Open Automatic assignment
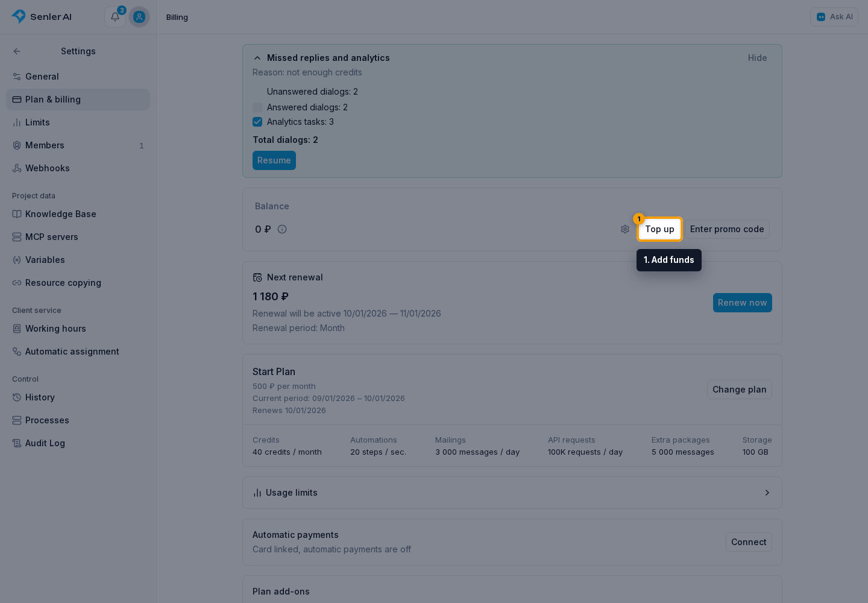 (x=78, y=352)
